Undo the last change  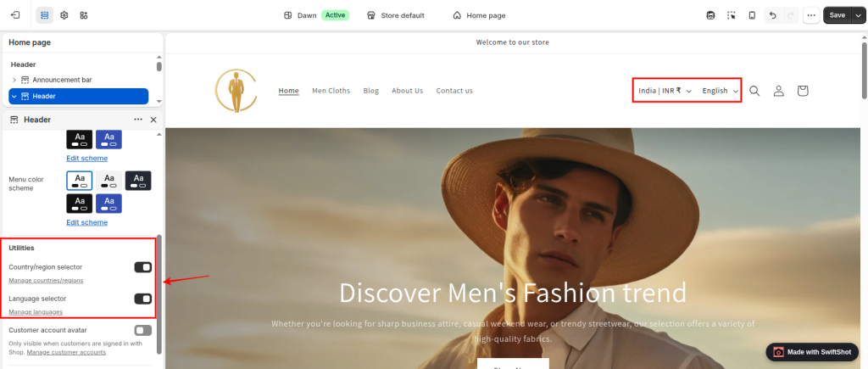(x=773, y=15)
